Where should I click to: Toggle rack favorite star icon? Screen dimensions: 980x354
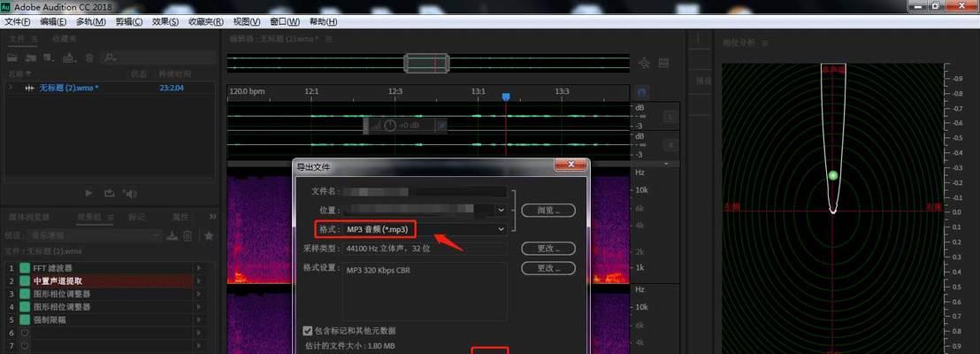[x=209, y=235]
